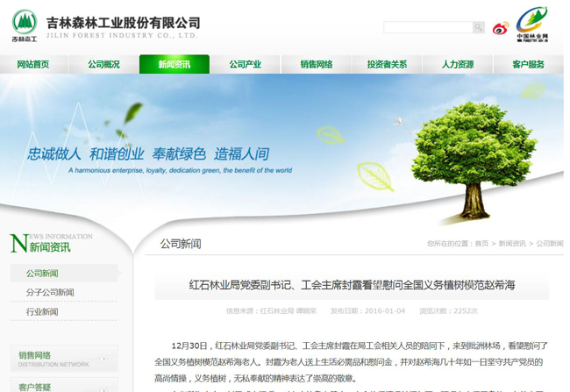Image resolution: width=570 pixels, height=392 pixels.
Task: Click the 首页 breadcrumb link
Action: pyautogui.click(x=481, y=244)
